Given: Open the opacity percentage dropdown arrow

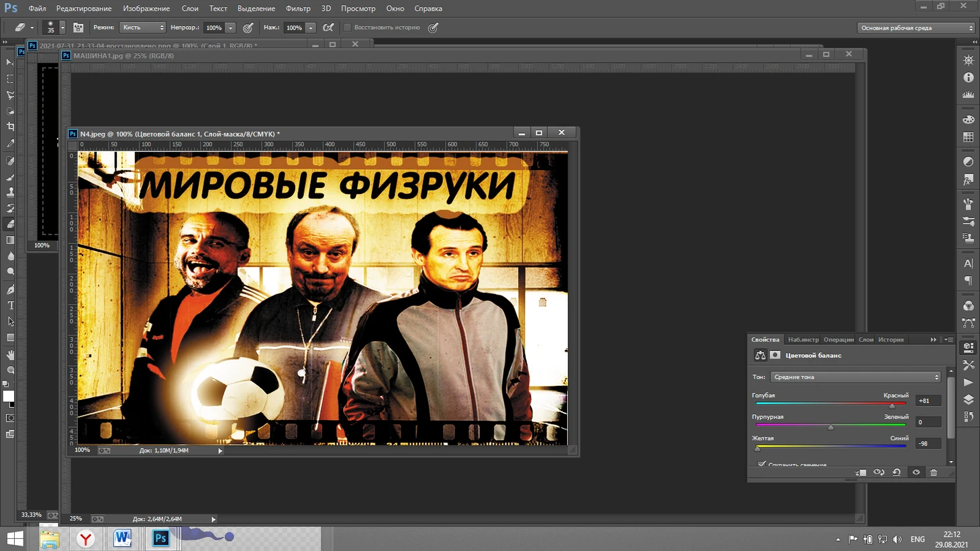Looking at the screenshot, I should click(x=230, y=28).
